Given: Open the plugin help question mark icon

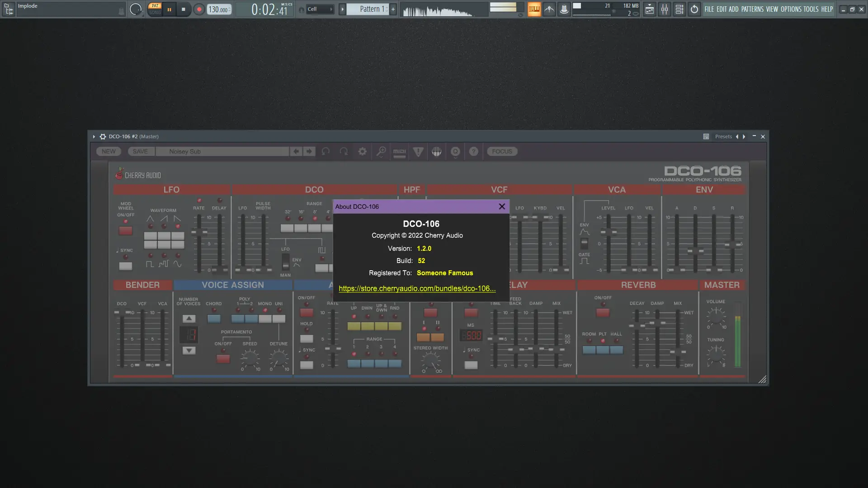Looking at the screenshot, I should coord(473,152).
